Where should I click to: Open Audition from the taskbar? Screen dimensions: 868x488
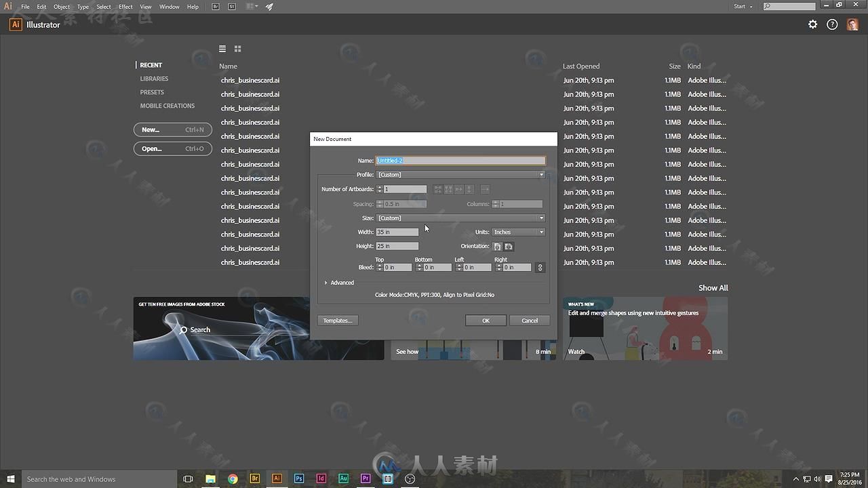[x=344, y=479]
